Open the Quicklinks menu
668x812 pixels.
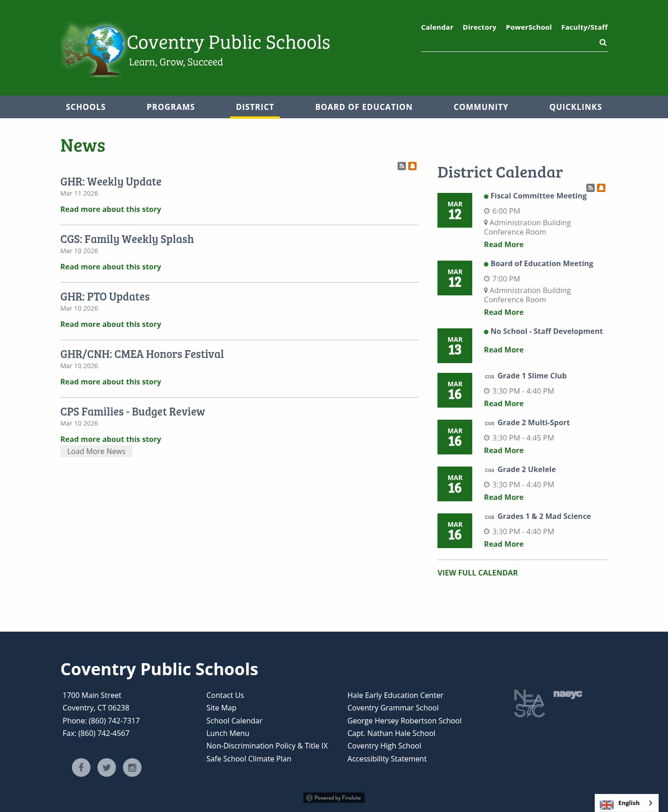[576, 107]
